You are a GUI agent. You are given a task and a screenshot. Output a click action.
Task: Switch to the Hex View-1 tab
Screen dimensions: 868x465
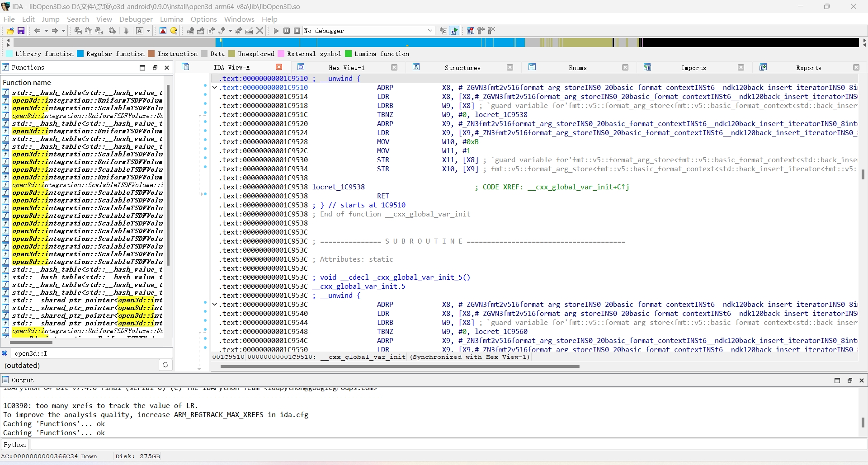(346, 68)
